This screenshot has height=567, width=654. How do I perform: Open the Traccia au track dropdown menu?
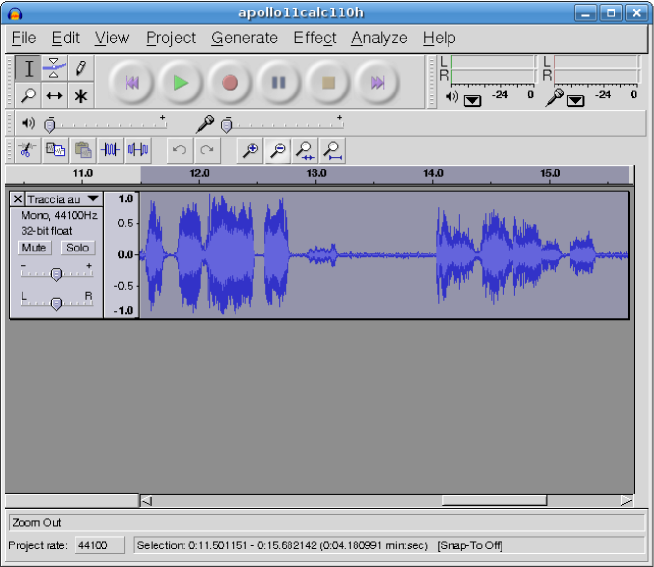(x=93, y=199)
